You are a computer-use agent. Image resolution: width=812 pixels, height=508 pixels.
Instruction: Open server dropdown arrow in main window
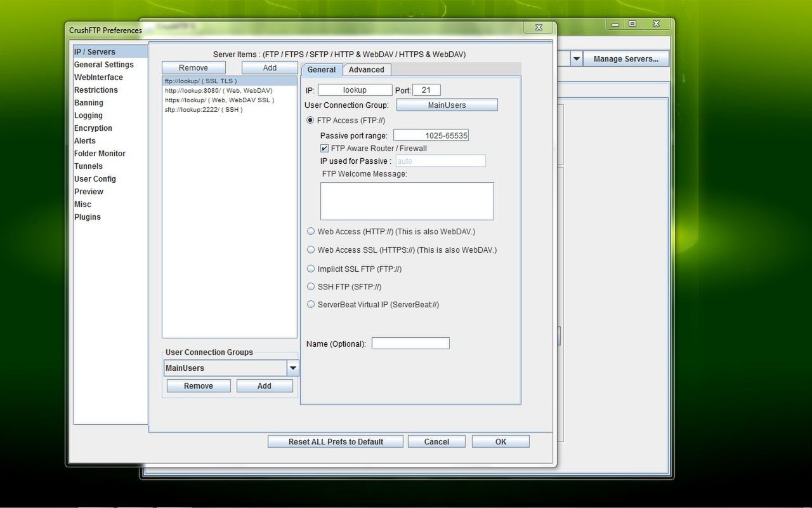[577, 59]
